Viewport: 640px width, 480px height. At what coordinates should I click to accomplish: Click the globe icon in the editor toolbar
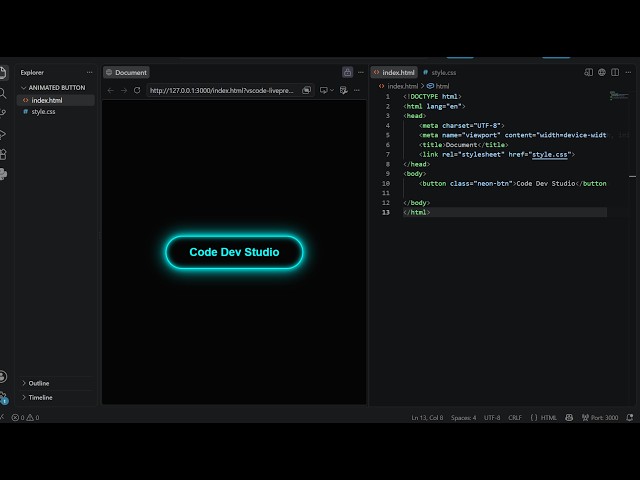point(602,72)
